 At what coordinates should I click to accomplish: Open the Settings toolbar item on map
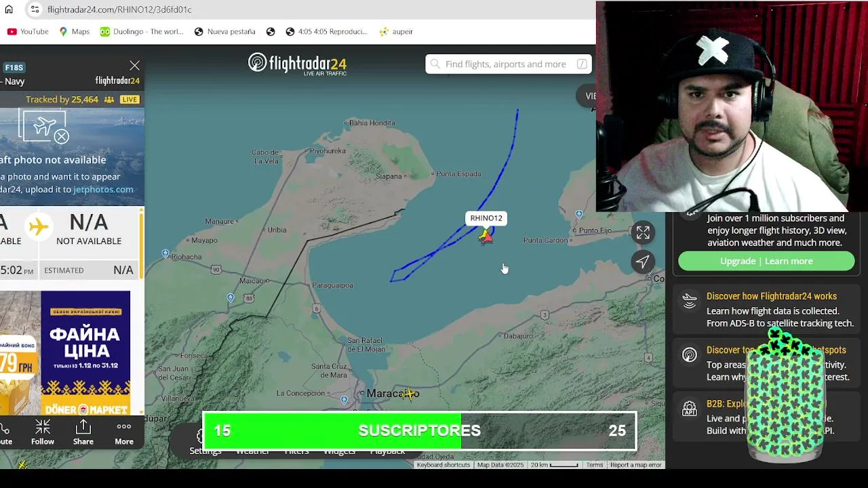coord(205,443)
